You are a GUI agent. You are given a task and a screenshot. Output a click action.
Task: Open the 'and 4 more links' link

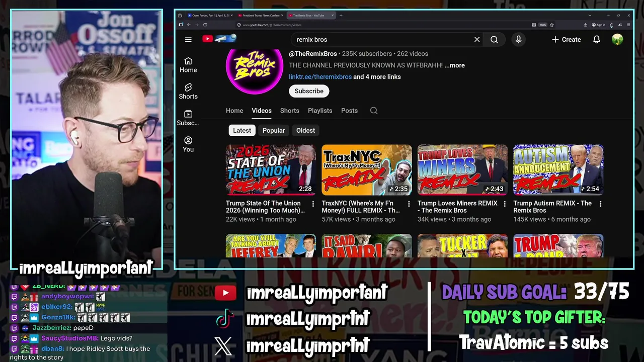coord(377,77)
